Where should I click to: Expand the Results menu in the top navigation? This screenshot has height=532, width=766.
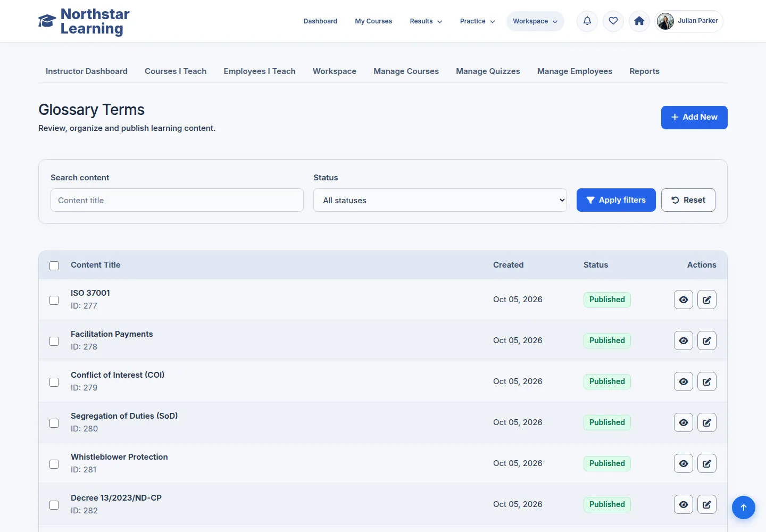click(426, 21)
